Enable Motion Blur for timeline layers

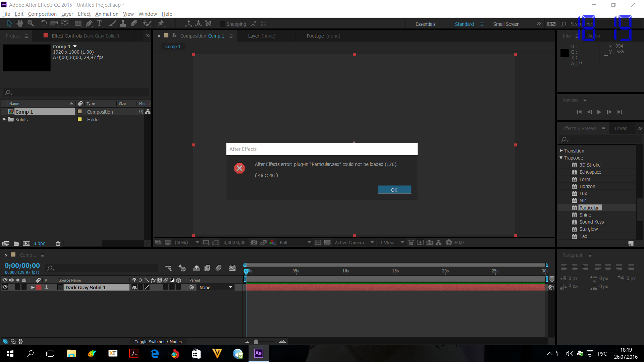[x=219, y=268]
